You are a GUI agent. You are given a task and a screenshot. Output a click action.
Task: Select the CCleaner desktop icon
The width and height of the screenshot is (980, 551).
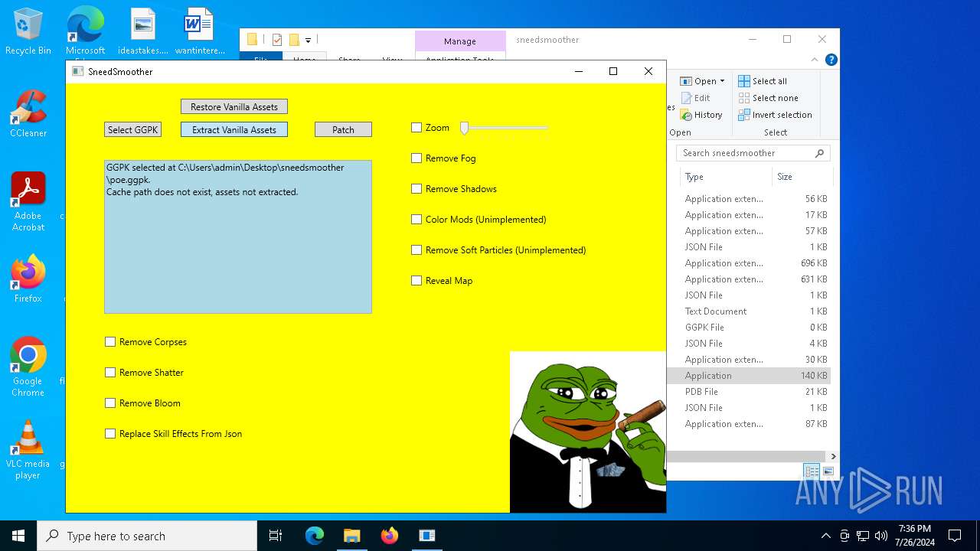pyautogui.click(x=28, y=115)
